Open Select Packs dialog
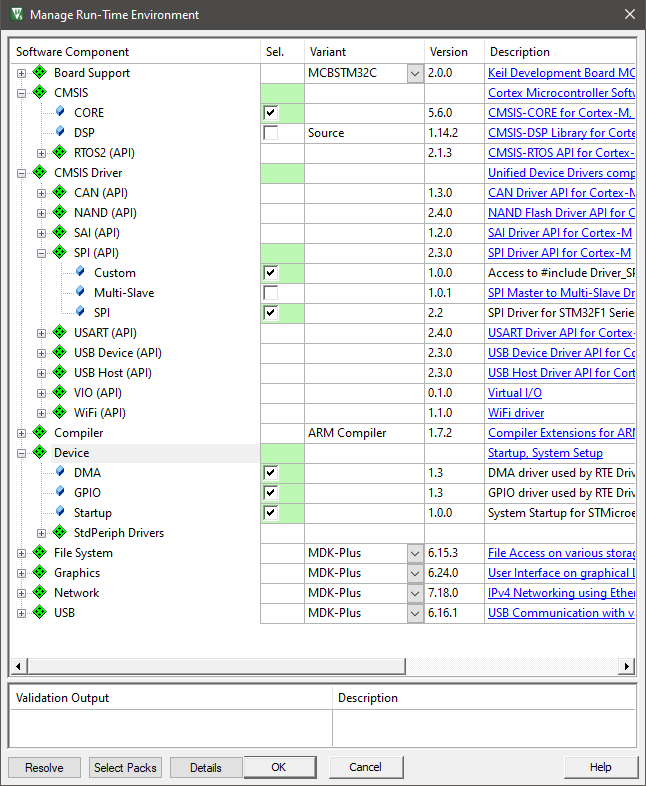646x786 pixels. [125, 767]
